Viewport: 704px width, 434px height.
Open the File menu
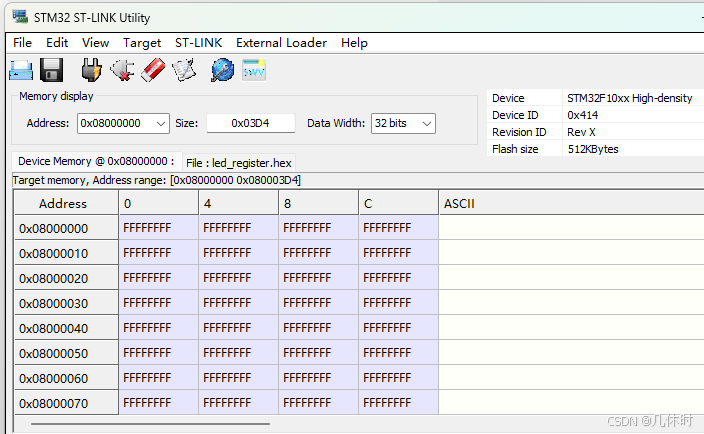(22, 43)
